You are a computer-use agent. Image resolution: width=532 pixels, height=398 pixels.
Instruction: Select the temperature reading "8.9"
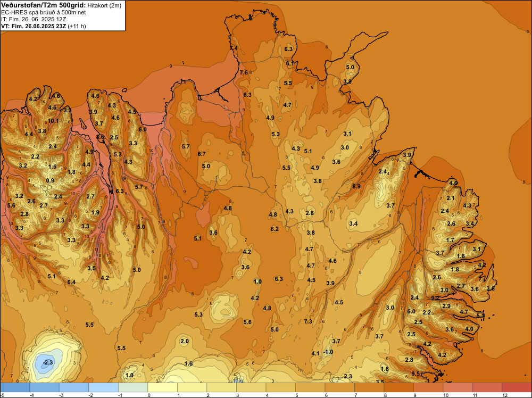click(356, 186)
